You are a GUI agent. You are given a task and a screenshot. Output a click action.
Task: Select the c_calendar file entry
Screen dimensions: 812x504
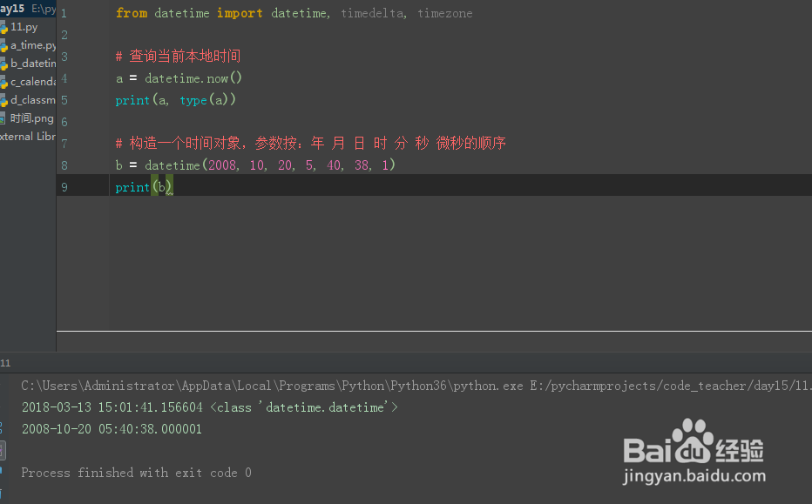tap(33, 82)
